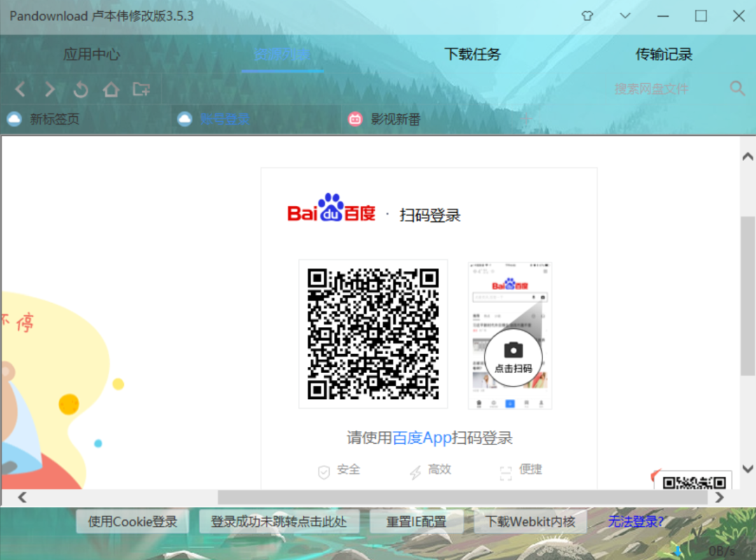Click the vertical scrollbar up arrow
This screenshot has width=756, height=560.
[x=748, y=156]
